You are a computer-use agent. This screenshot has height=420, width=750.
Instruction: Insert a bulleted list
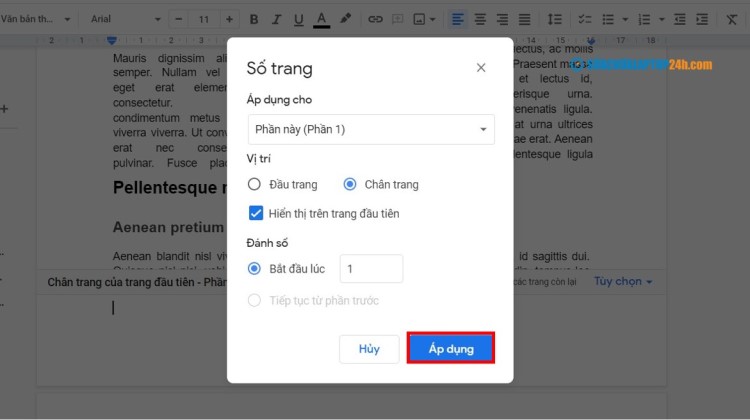[x=608, y=19]
